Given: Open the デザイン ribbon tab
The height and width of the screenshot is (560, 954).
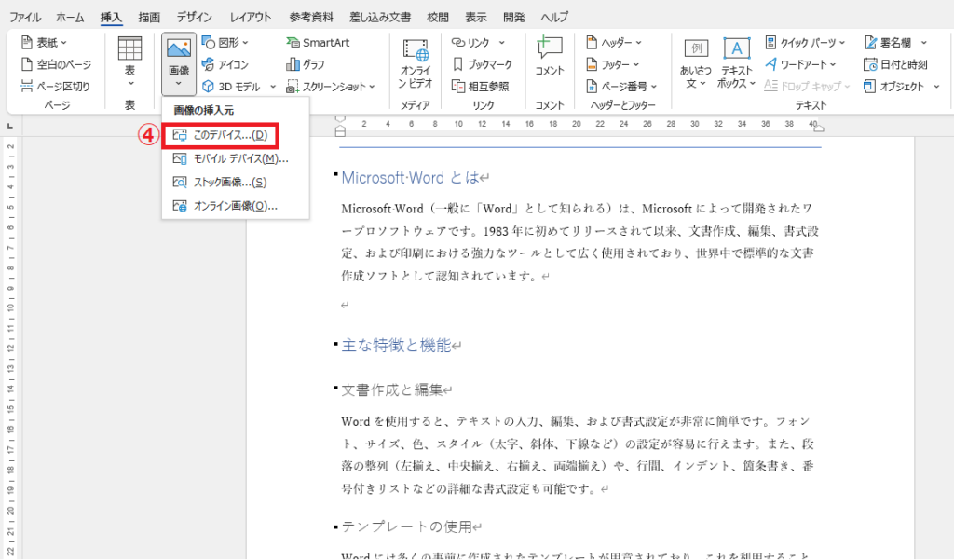Looking at the screenshot, I should 194,17.
